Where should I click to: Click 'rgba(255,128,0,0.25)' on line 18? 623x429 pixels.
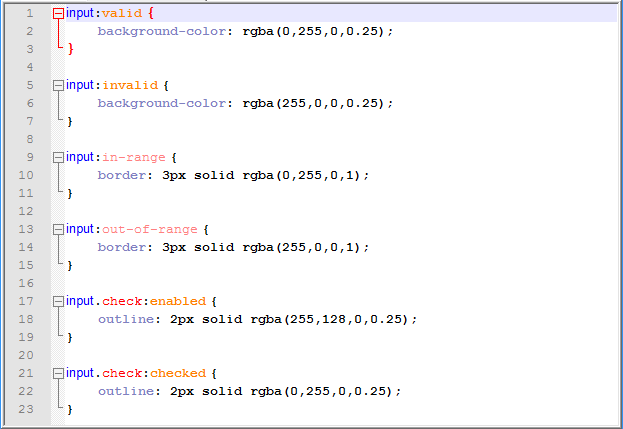pos(329,319)
